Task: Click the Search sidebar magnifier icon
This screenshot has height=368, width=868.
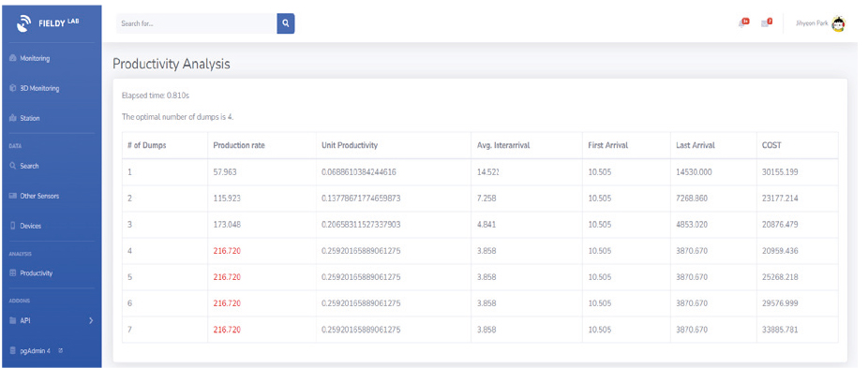Action: (x=13, y=166)
